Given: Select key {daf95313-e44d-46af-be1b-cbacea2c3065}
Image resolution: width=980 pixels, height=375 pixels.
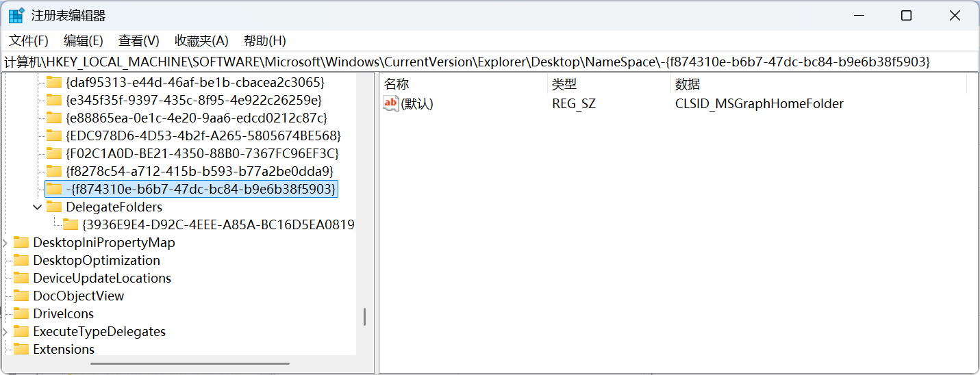Looking at the screenshot, I should pyautogui.click(x=195, y=82).
